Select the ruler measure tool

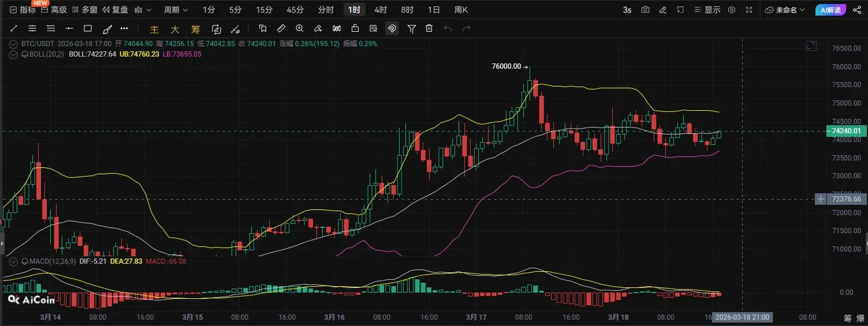click(x=281, y=28)
